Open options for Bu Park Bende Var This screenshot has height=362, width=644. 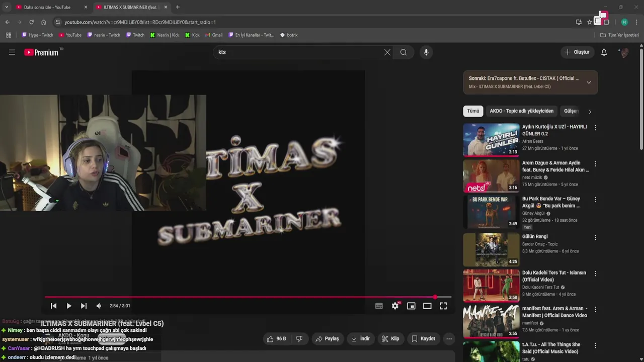point(595,200)
